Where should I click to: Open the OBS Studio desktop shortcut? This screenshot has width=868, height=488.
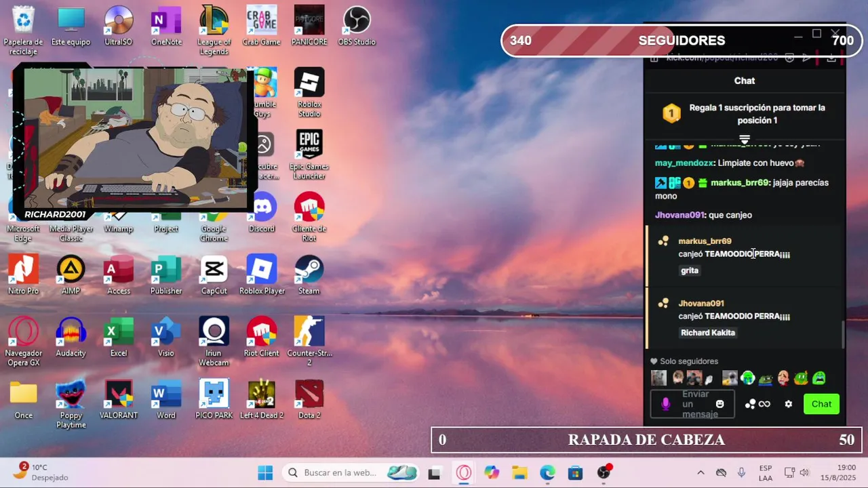pos(357,26)
